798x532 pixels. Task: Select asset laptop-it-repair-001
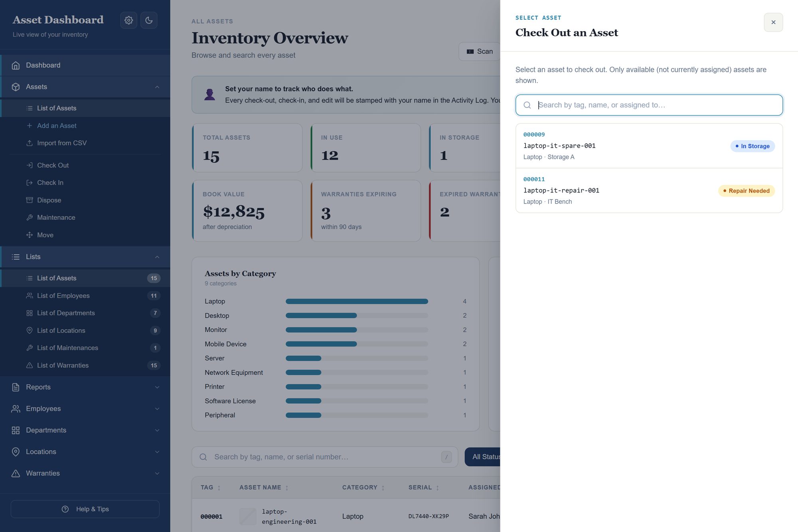[x=649, y=191]
